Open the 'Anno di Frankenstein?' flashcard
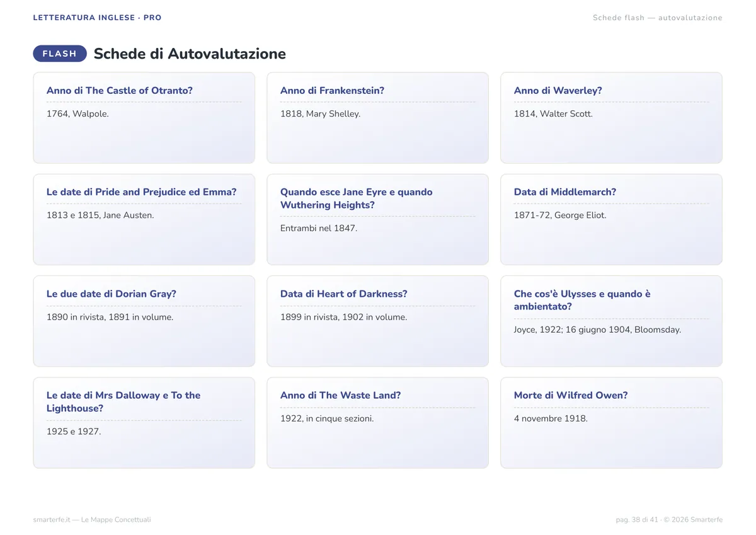Screen dimensions: 756x535 point(378,118)
